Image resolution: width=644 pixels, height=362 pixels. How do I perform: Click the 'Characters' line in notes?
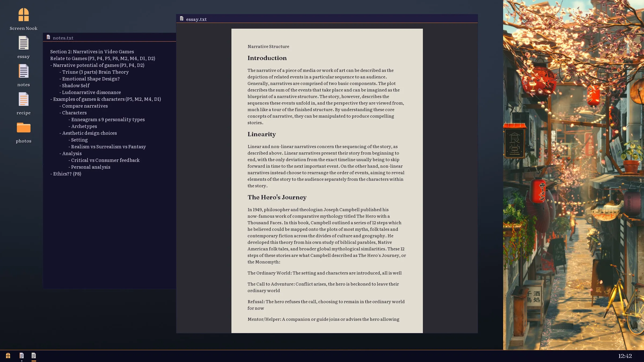coord(73,113)
